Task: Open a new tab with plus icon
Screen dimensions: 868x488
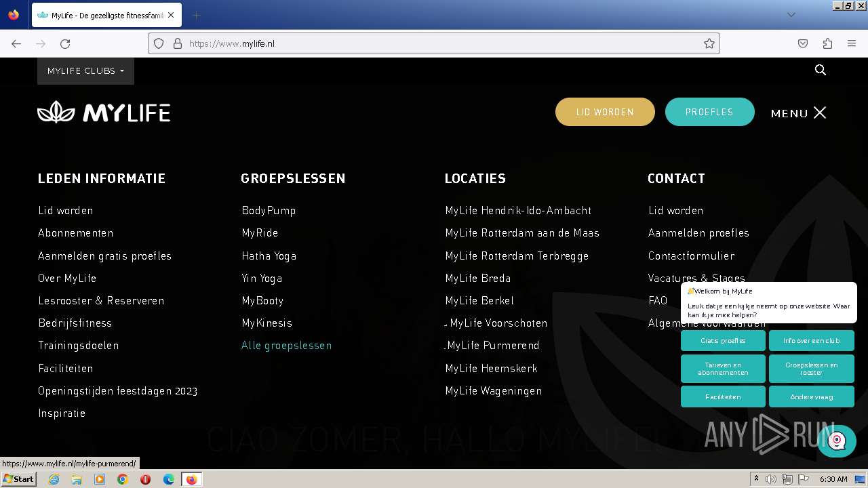Action: coord(196,15)
